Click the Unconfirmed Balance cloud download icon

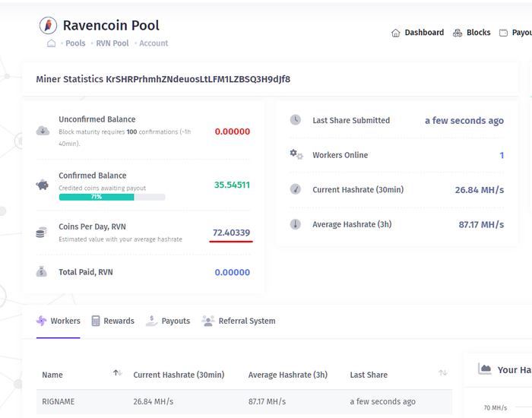(43, 131)
